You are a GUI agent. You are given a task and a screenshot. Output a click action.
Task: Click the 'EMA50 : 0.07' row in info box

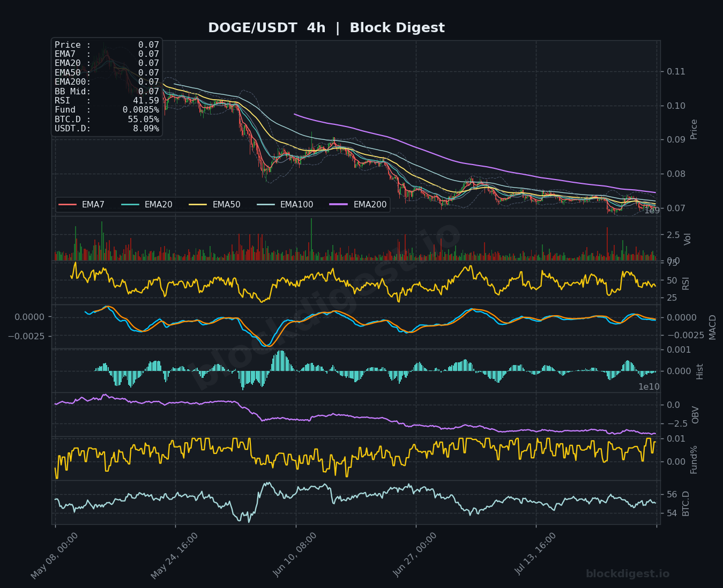pos(107,73)
